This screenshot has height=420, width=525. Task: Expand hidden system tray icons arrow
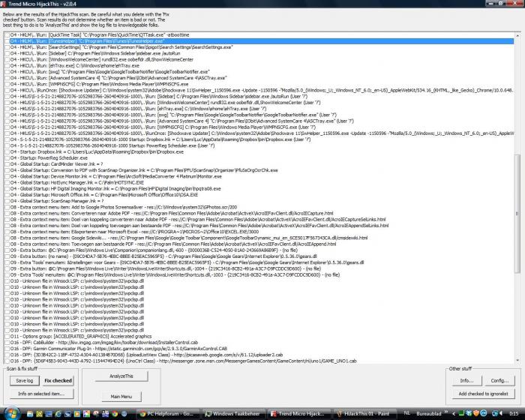(x=454, y=414)
